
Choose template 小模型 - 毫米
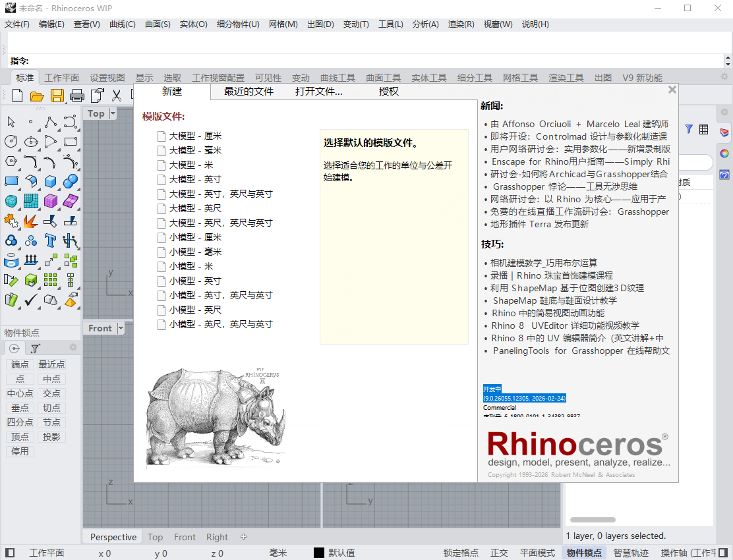click(195, 252)
